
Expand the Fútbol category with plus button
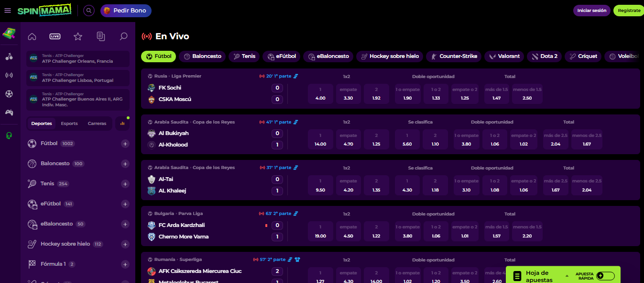tap(125, 144)
